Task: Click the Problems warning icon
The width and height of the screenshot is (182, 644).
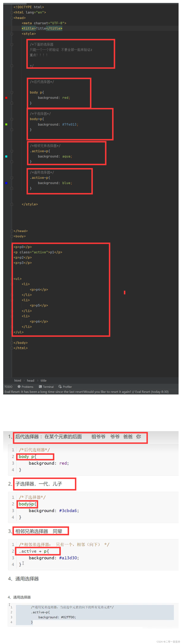Action: [19, 386]
